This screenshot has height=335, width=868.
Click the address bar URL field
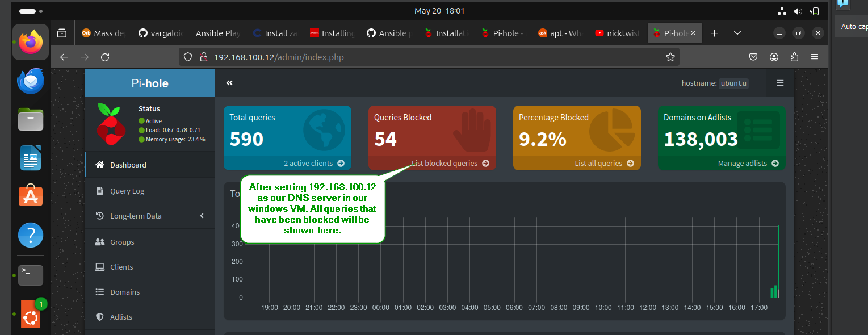click(x=429, y=57)
